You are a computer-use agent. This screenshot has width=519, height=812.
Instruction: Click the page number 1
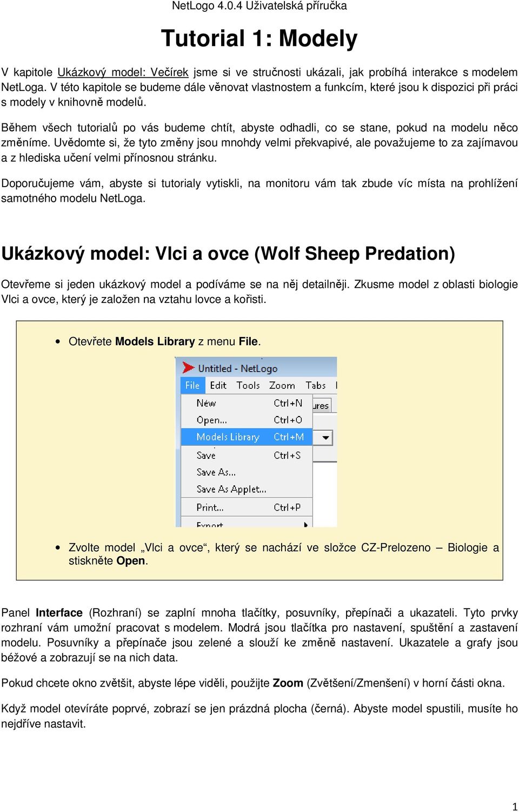point(514,807)
